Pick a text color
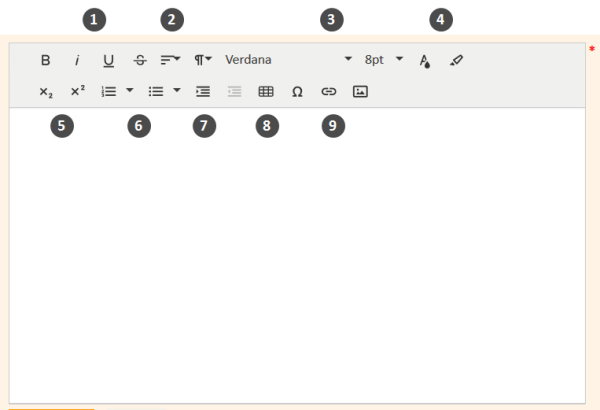The height and width of the screenshot is (410, 600). click(x=425, y=60)
